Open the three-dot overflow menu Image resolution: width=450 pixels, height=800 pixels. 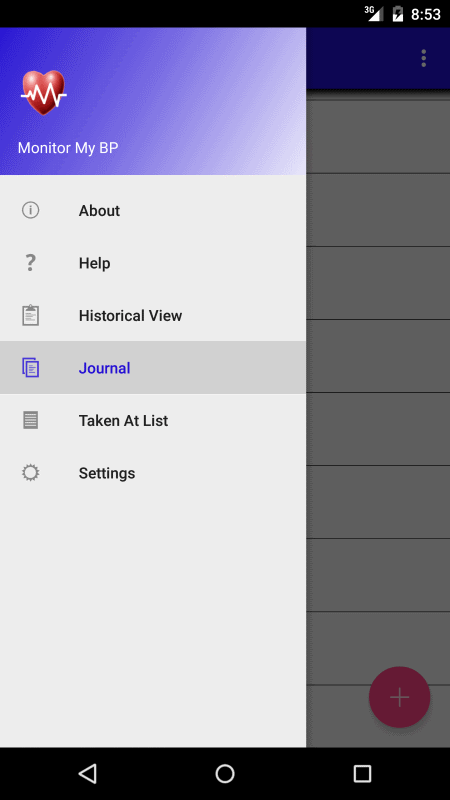click(x=423, y=58)
